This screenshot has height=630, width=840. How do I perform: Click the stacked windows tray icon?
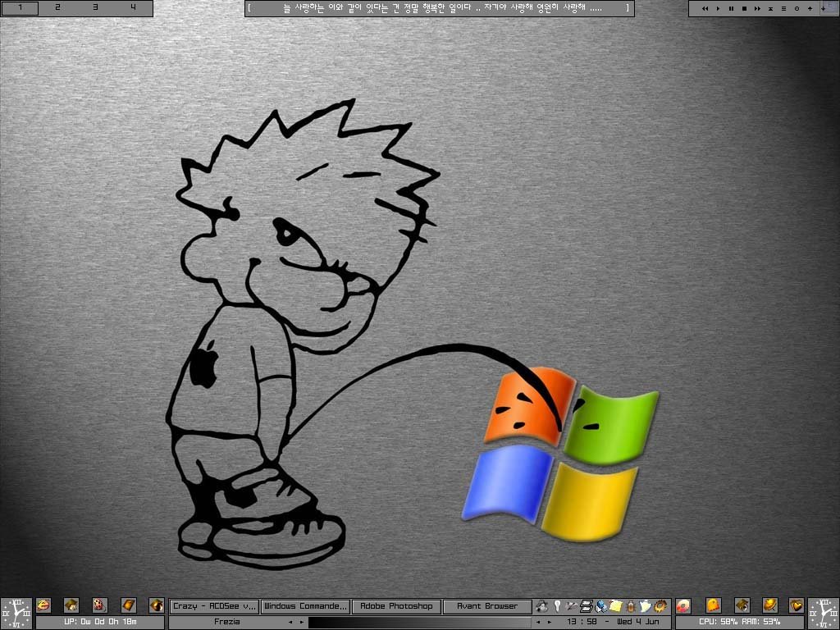[587, 606]
